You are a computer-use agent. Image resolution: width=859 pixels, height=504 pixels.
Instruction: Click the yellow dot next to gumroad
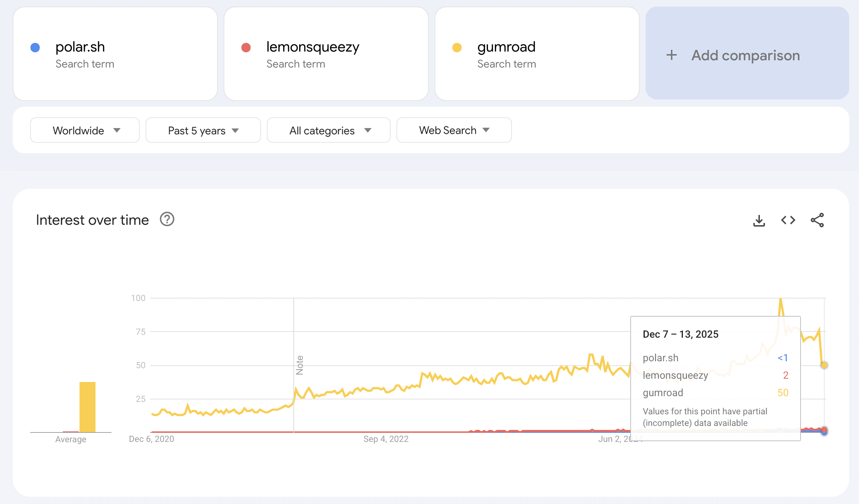click(x=457, y=47)
